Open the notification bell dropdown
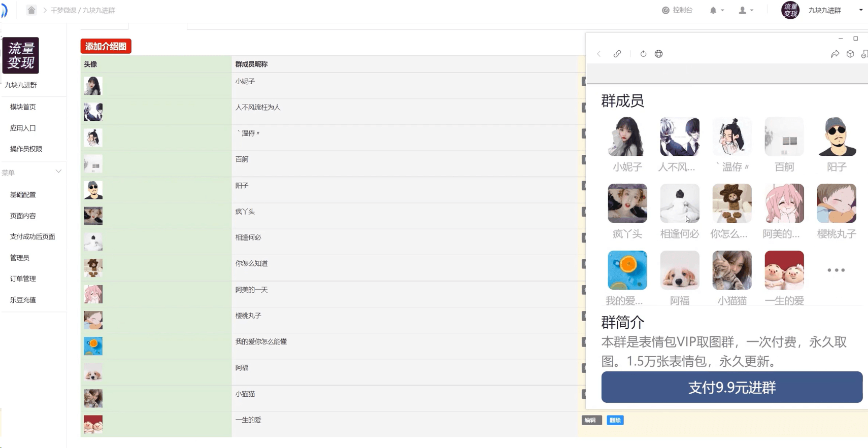Viewport: 868px width, 448px height. tap(716, 10)
